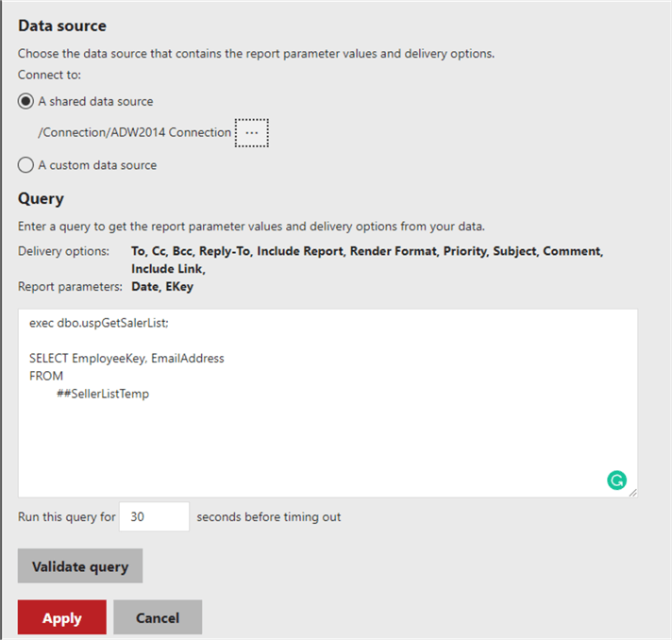Click the SELECT EmployeeKey, EmailAddress line

tap(126, 359)
